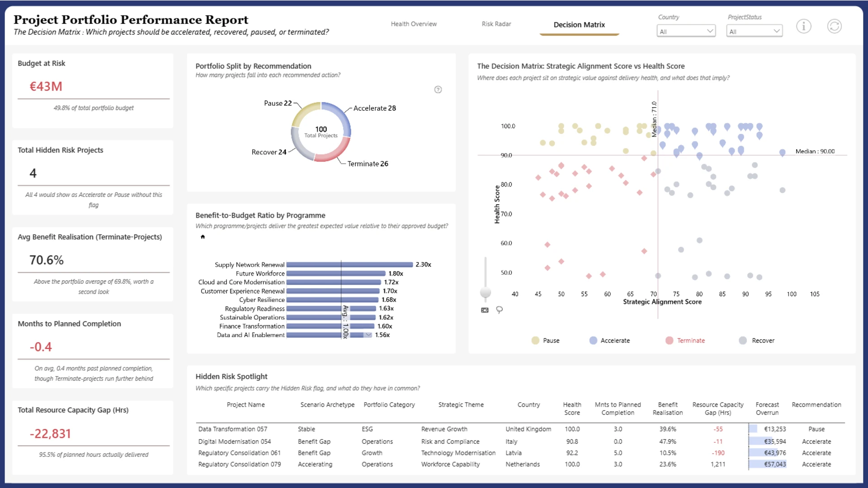
Task: Click the Sort by Portfolio Category header
Action: [389, 405]
